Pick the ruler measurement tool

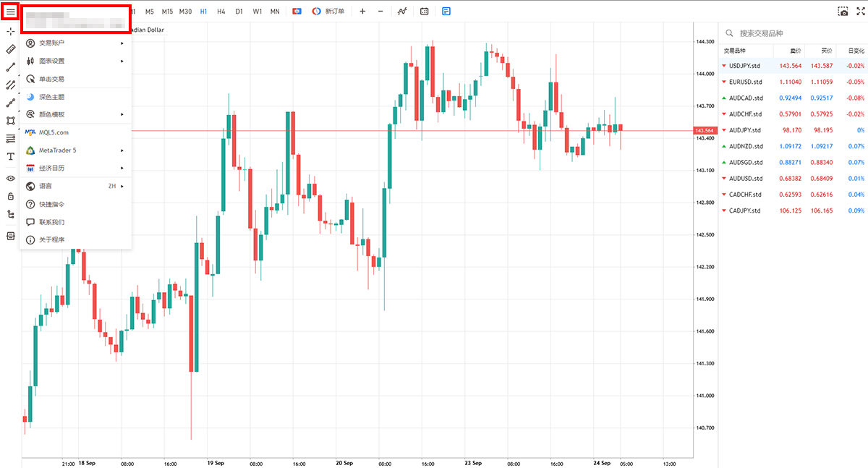tap(10, 49)
